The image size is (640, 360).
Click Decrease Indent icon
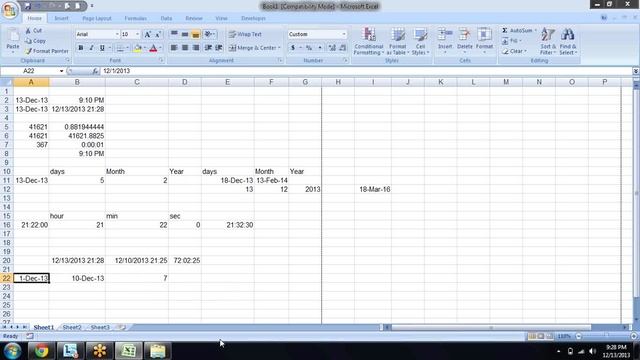[208, 48]
